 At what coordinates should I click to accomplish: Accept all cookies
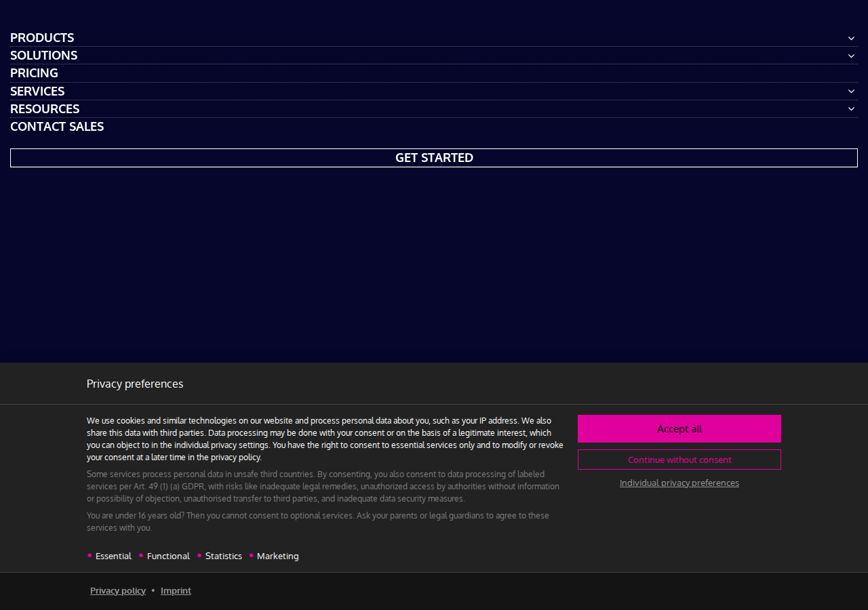coord(679,429)
